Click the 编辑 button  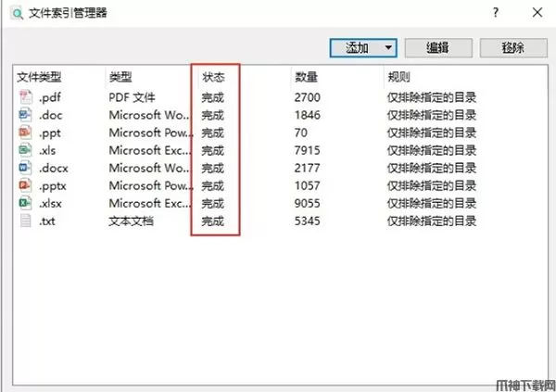tap(438, 47)
